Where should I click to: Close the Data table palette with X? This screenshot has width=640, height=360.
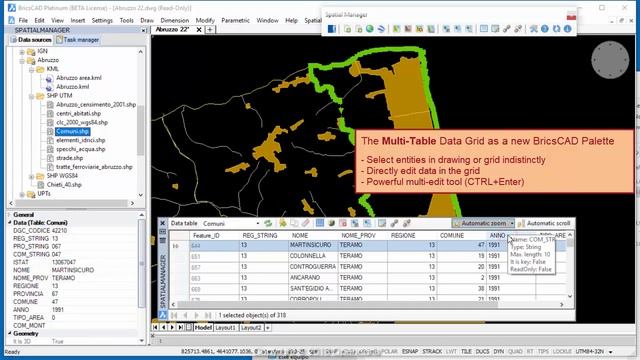pos(162,223)
